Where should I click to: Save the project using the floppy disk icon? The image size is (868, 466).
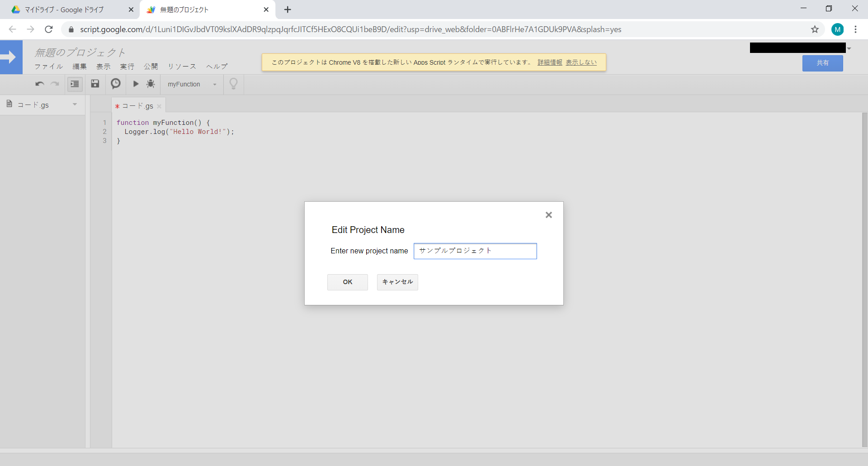[95, 84]
